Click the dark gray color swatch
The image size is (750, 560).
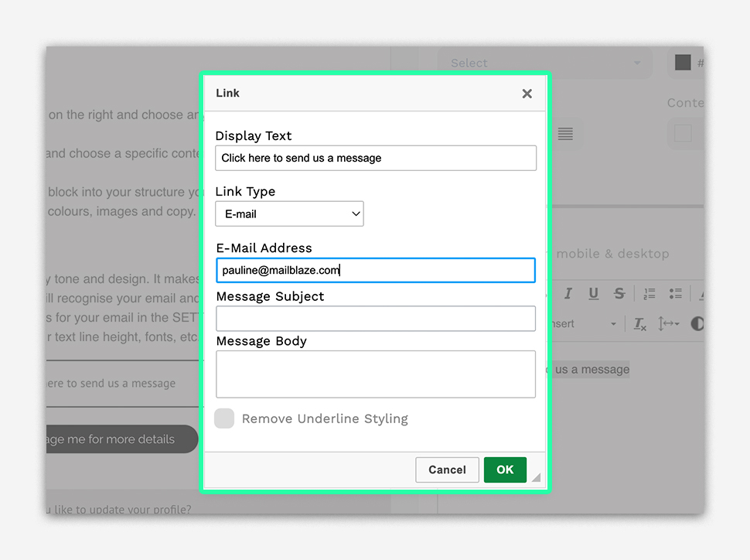[683, 63]
